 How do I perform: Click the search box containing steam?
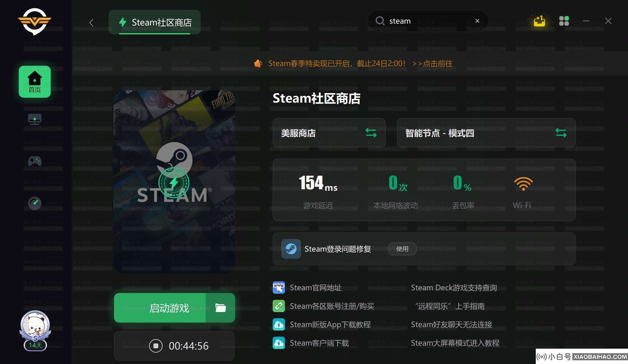428,21
